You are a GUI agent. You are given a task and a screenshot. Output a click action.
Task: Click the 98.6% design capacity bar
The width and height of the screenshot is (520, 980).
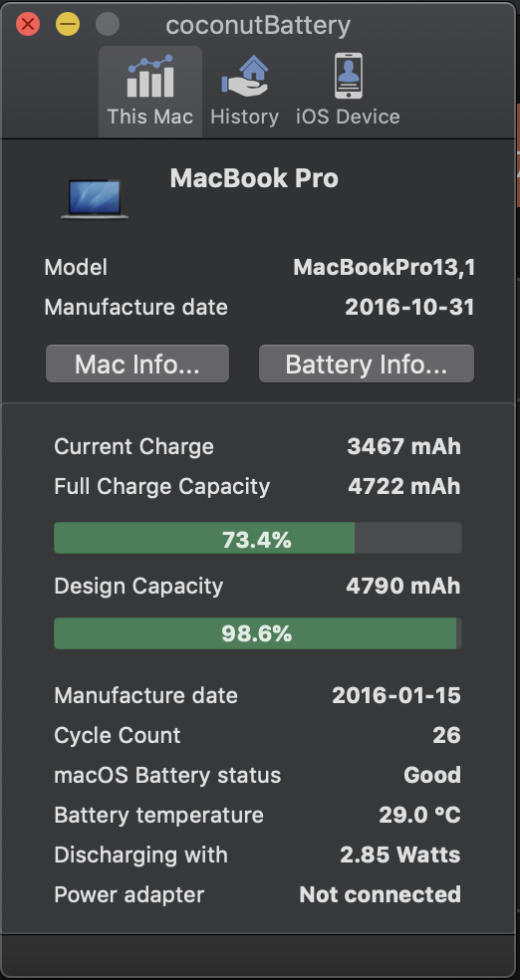tap(257, 633)
